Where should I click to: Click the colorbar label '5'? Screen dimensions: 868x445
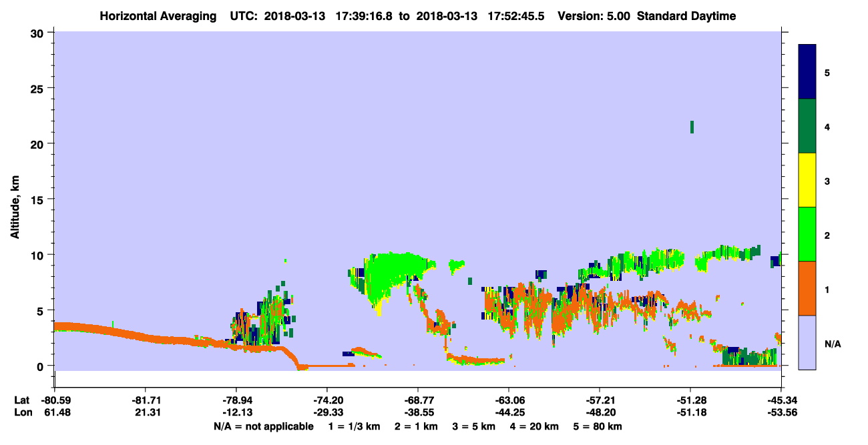point(827,72)
